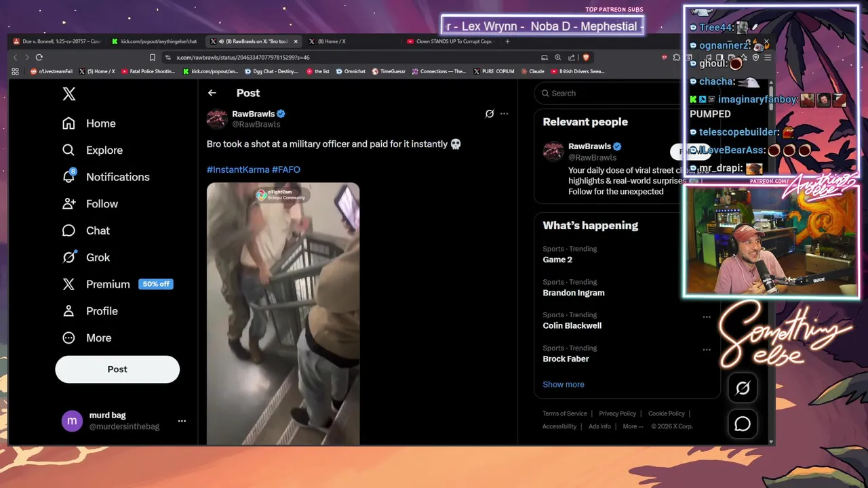This screenshot has height=488, width=868.
Task: Click the RawBrawls avatar on the post
Action: tap(217, 119)
